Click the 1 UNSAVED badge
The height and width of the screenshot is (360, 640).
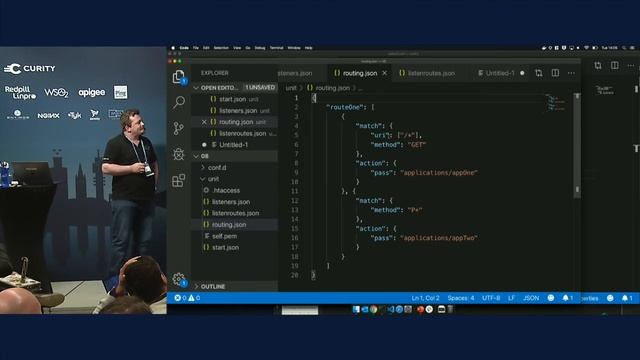click(260, 87)
